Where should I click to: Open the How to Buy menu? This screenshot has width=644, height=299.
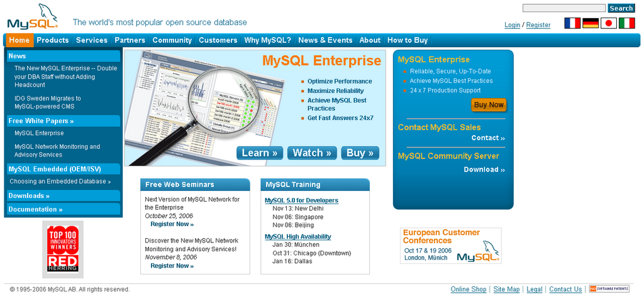tap(408, 40)
